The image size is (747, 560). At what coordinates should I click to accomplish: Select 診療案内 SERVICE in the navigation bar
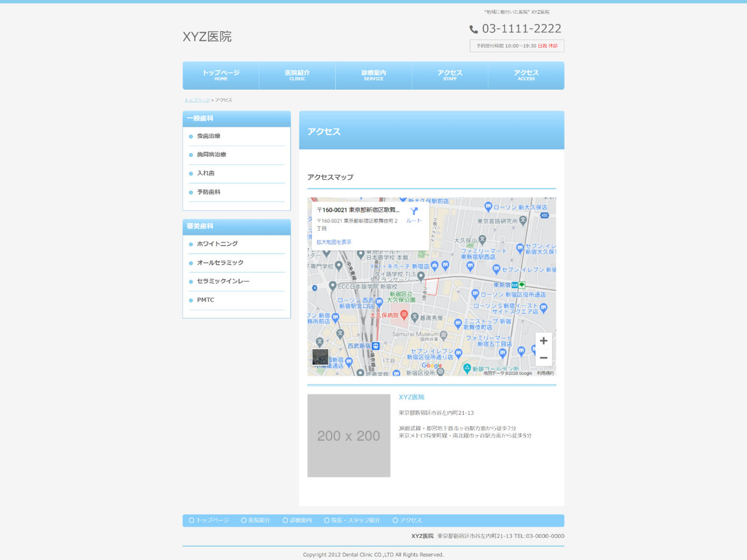(373, 75)
